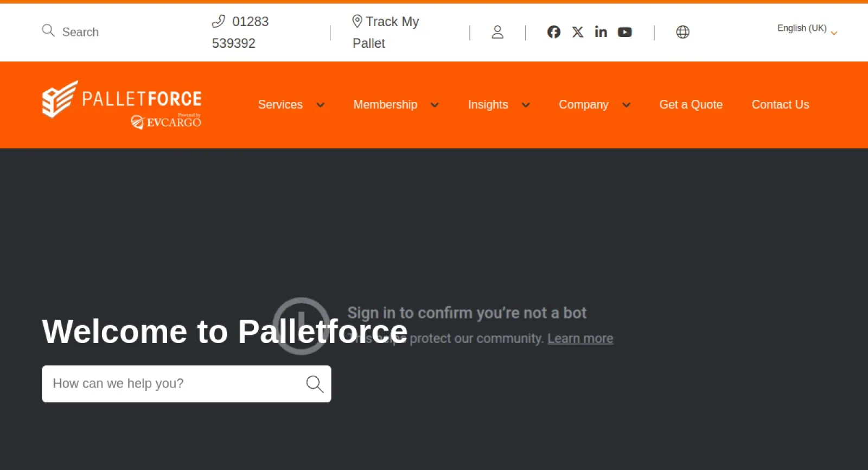The height and width of the screenshot is (470, 868).
Task: Select Contact Us in navigation
Action: (x=780, y=104)
